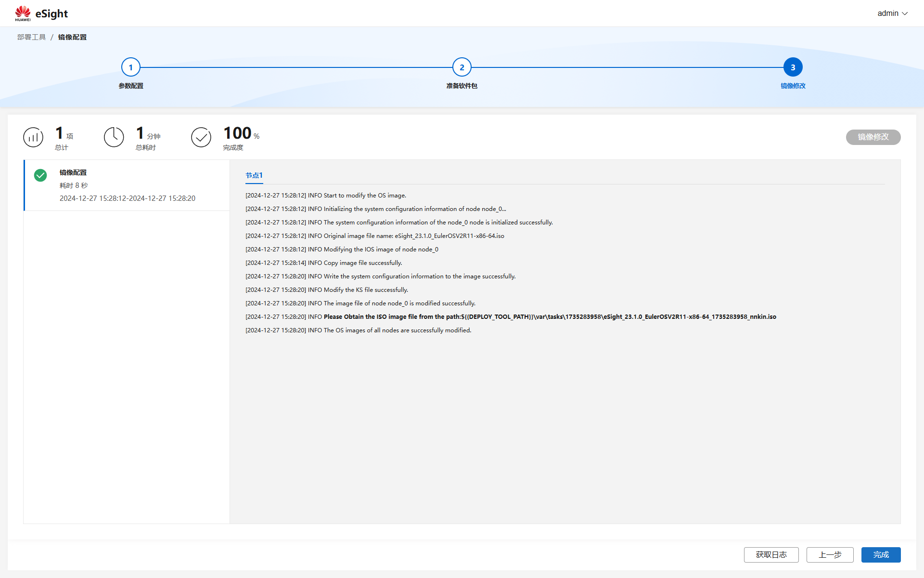Open 部署工具 breadcrumb link

[31, 37]
